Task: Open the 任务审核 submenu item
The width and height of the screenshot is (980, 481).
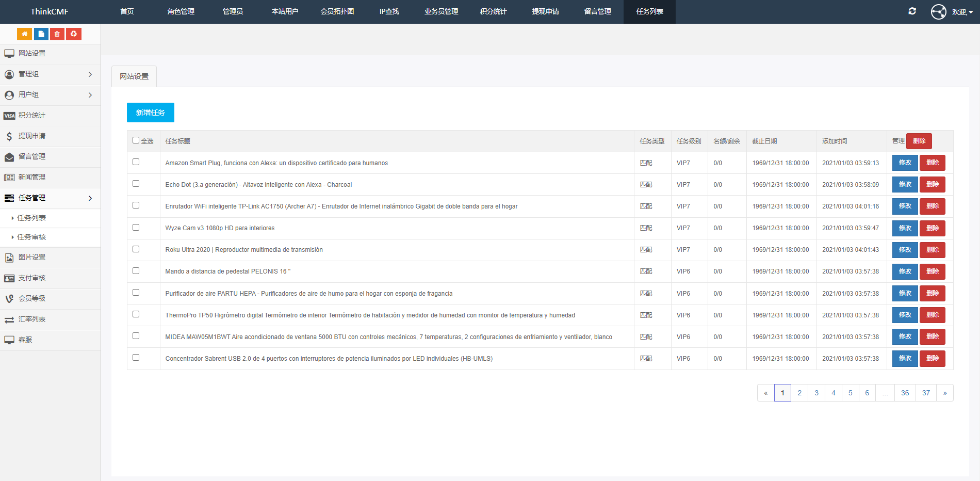Action: (31, 237)
